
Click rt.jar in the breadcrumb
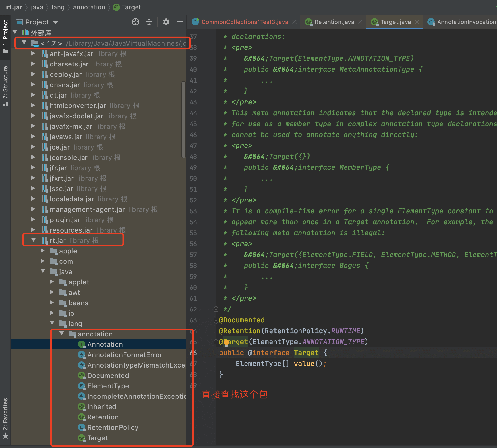[x=14, y=7]
